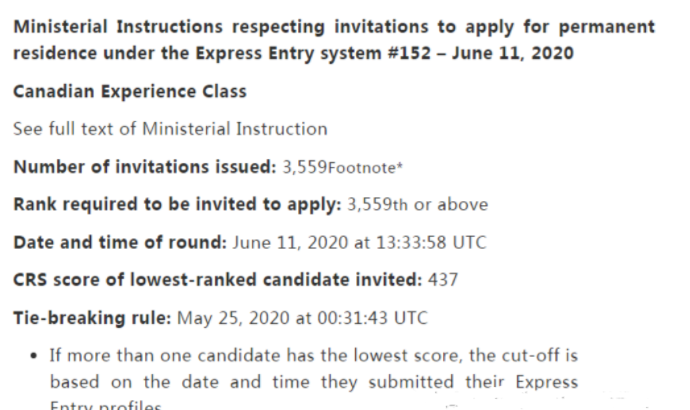Image resolution: width=690 pixels, height=410 pixels.
Task: Click the 'Number of invitations issued:' label
Action: (145, 167)
